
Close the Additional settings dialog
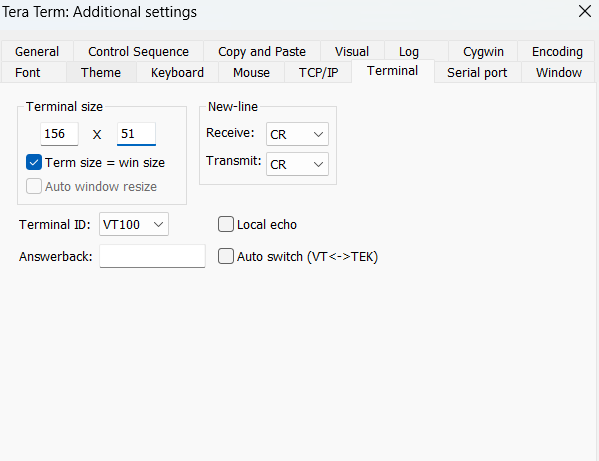(584, 11)
